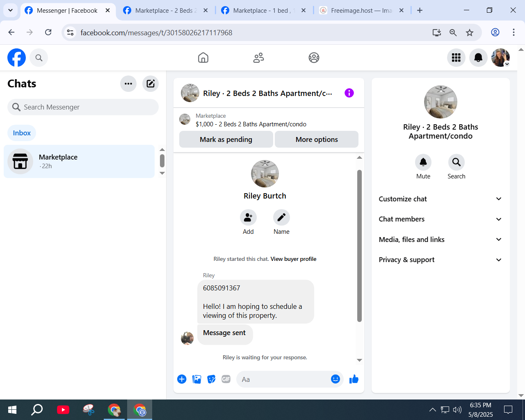
Task: Open View buyer profile link
Action: 293,259
